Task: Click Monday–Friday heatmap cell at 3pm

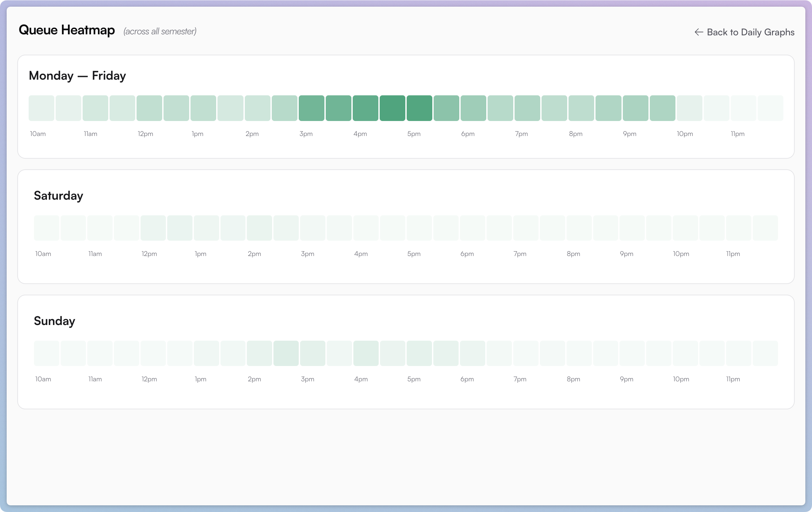Action: pyautogui.click(x=311, y=108)
